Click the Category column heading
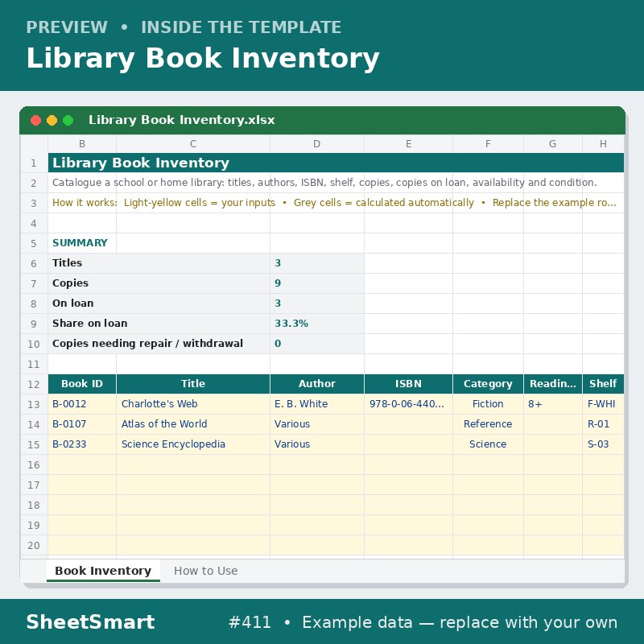The width and height of the screenshot is (644, 644). (488, 384)
